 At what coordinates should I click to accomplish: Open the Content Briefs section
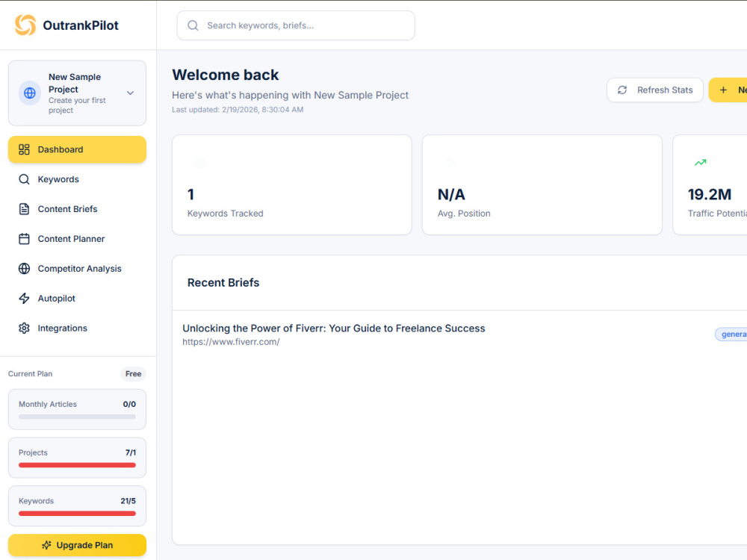(77, 209)
